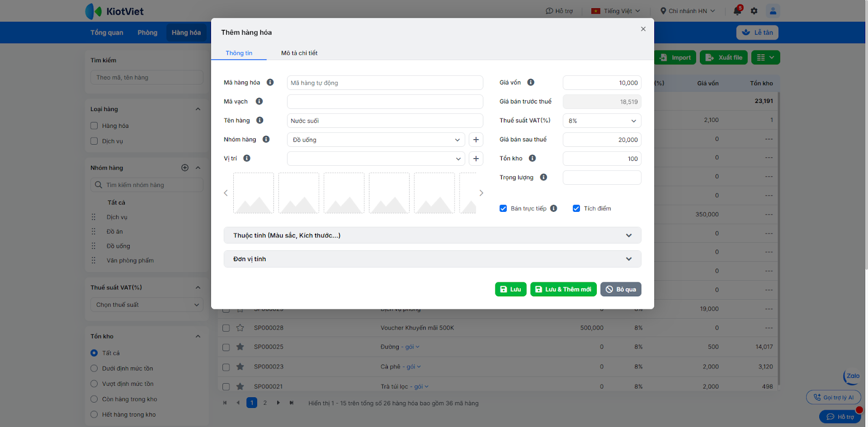This screenshot has width=868, height=427.
Task: Open the Tổng quan menu
Action: [107, 33]
